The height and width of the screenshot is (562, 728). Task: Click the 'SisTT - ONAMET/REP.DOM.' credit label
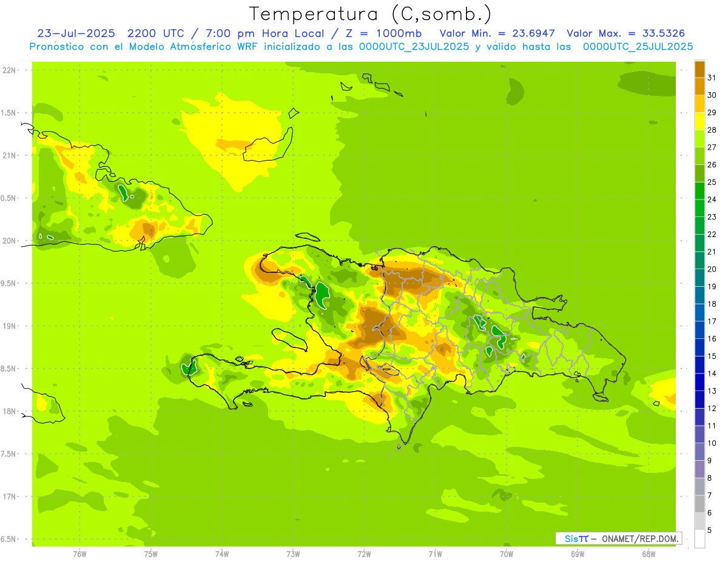(x=619, y=538)
